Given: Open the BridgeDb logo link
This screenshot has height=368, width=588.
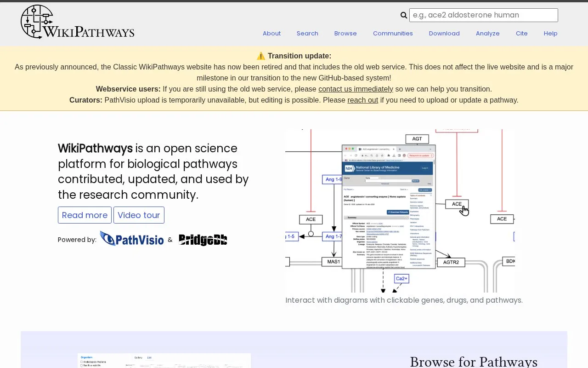Looking at the screenshot, I should (x=203, y=239).
